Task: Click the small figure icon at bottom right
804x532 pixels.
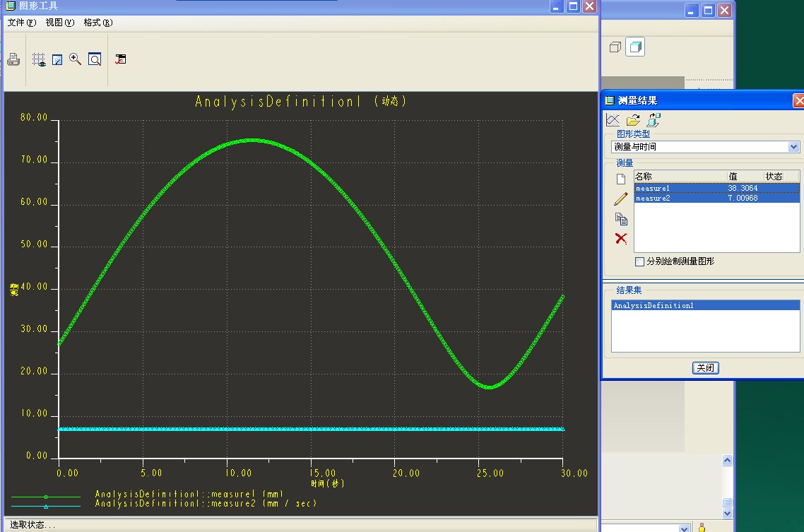Action: [702, 527]
